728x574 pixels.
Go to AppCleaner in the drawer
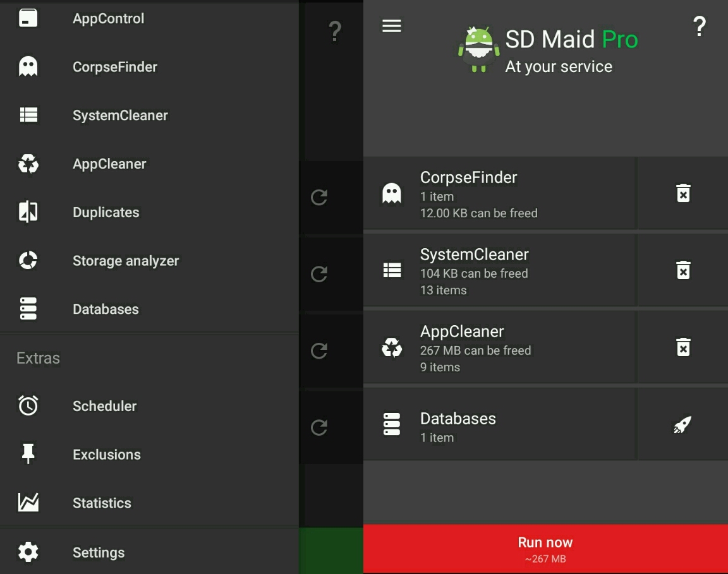point(109,164)
